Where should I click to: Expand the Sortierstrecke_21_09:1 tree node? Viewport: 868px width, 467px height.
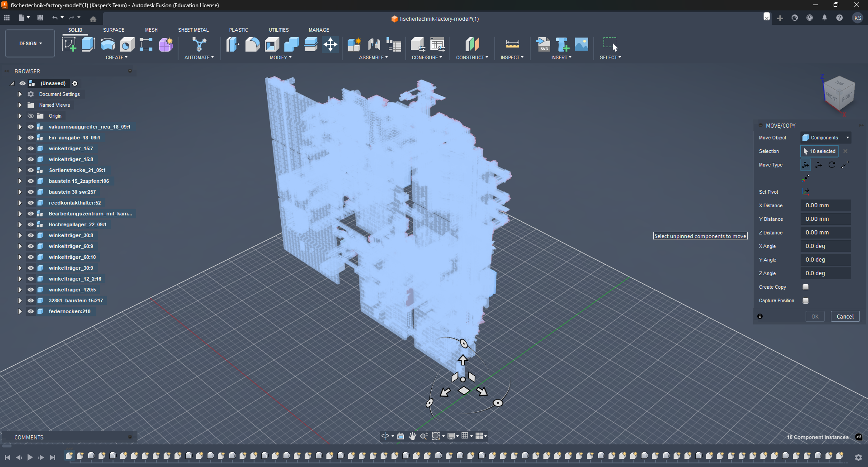coord(19,170)
